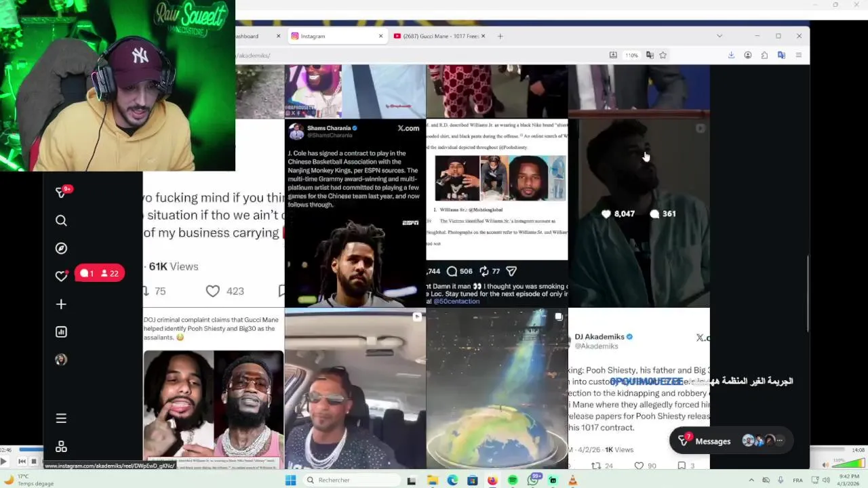Click the play button in the media player
This screenshot has width=868, height=488.
pyautogui.click(x=3, y=462)
